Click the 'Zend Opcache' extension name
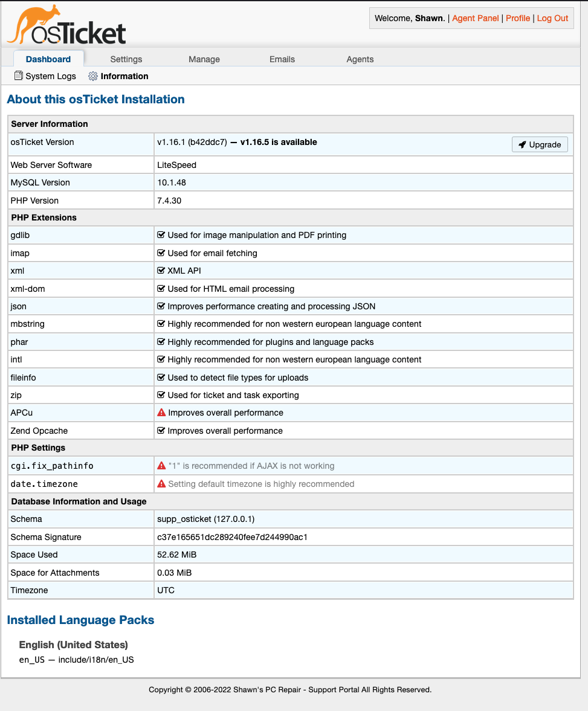The image size is (588, 711). click(39, 430)
